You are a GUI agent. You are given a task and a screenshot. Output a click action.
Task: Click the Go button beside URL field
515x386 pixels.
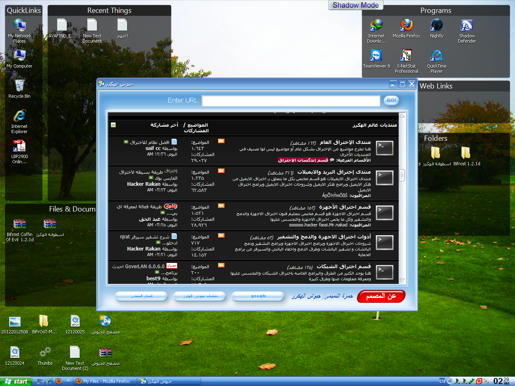pyautogui.click(x=391, y=100)
